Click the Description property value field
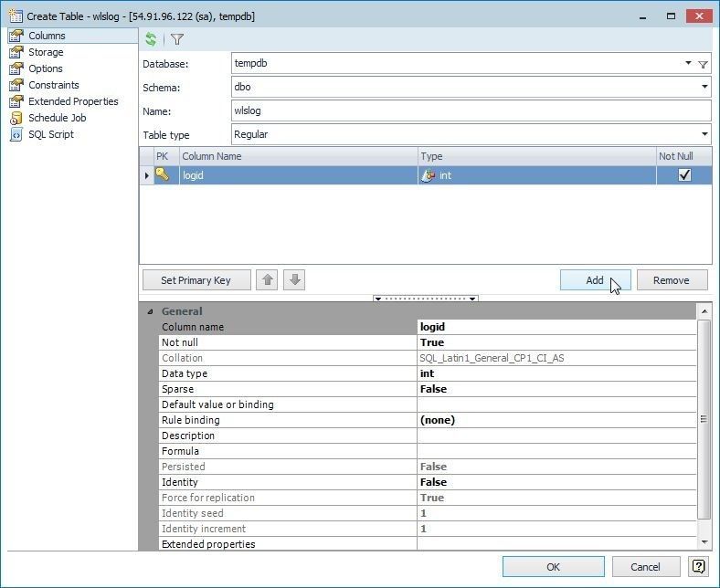 556,436
